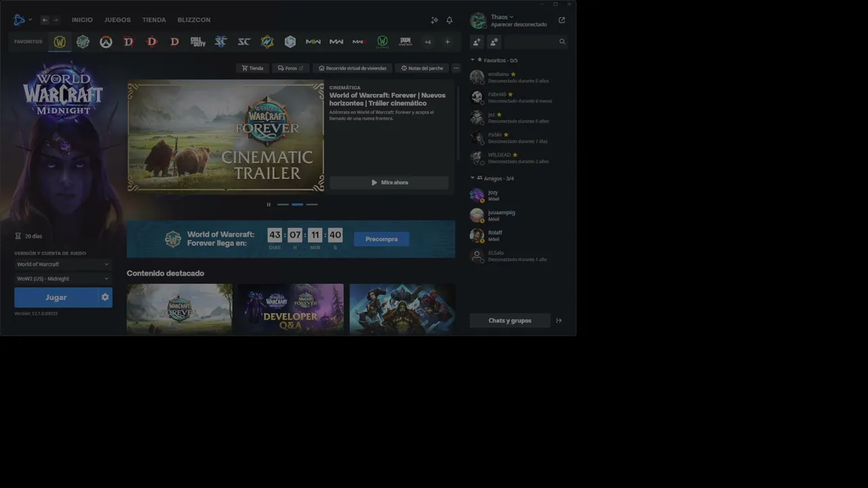Screen dimensions: 868x488
Task: Toggle the favorite star next to Pablo
Action: 506,135
